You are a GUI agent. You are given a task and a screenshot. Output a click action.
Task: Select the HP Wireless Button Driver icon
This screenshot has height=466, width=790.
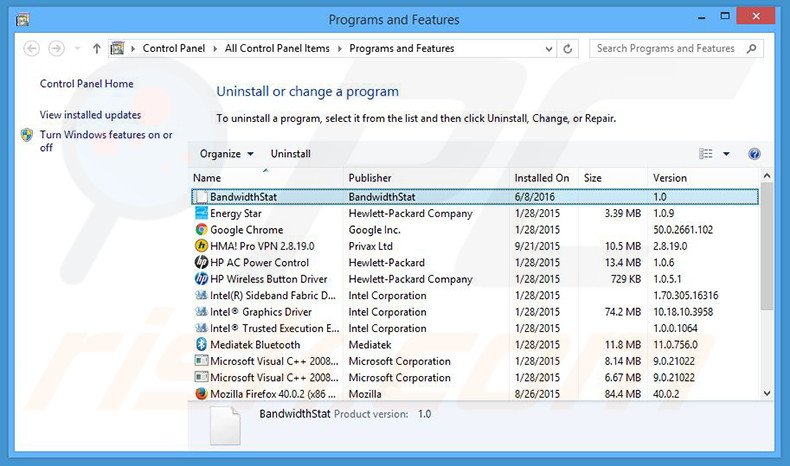point(202,279)
